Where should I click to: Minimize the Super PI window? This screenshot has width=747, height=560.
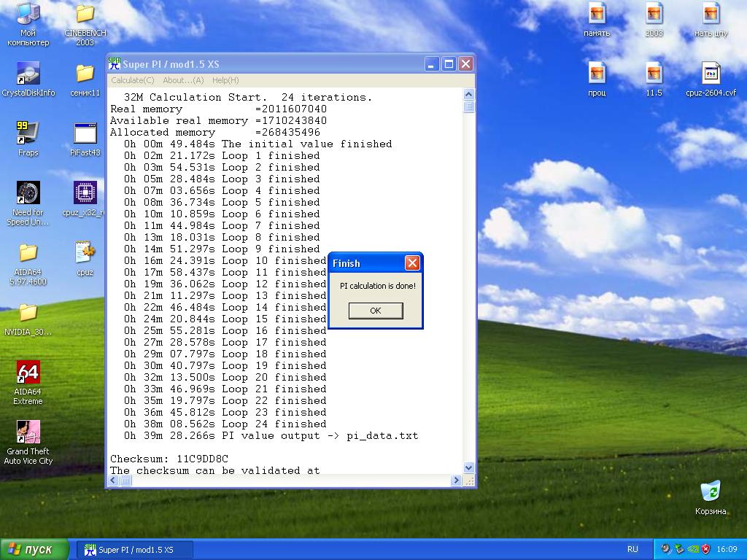tap(432, 64)
